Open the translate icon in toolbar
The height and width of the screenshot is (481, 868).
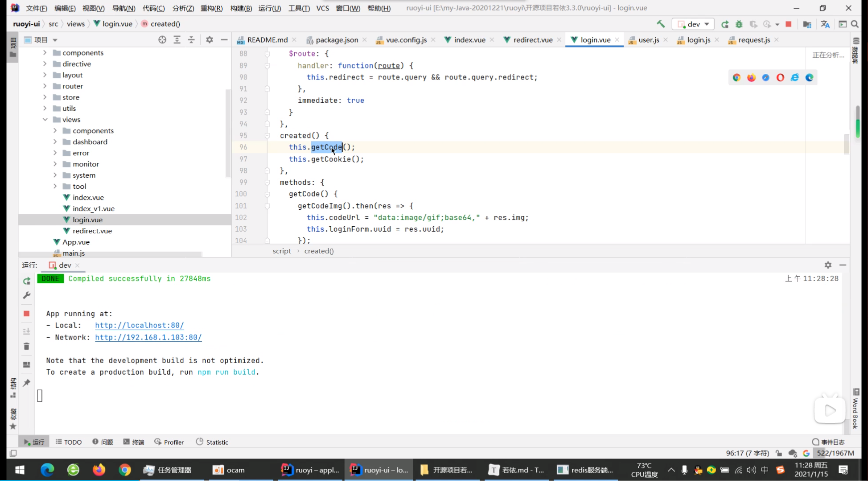tap(825, 24)
